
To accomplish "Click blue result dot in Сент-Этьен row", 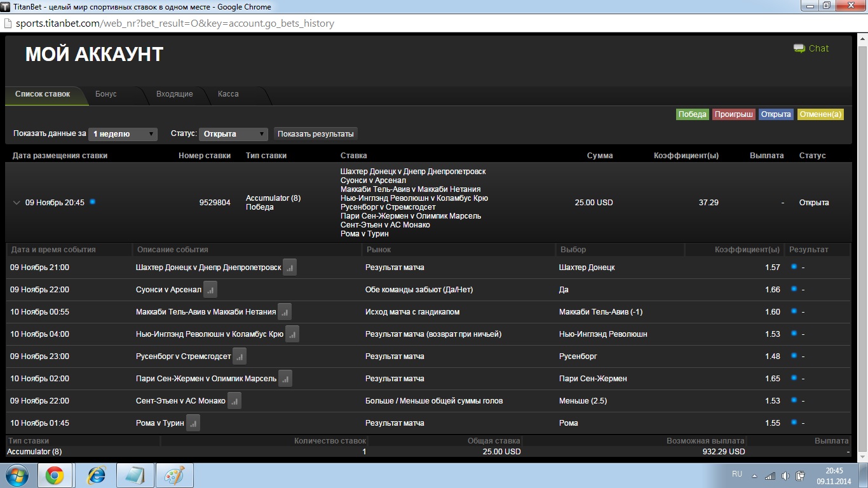I will point(794,400).
